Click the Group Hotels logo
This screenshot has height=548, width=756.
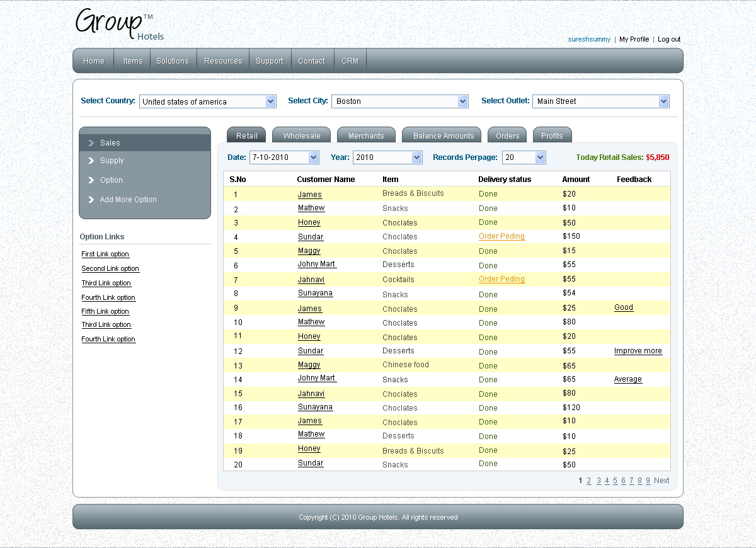119,24
